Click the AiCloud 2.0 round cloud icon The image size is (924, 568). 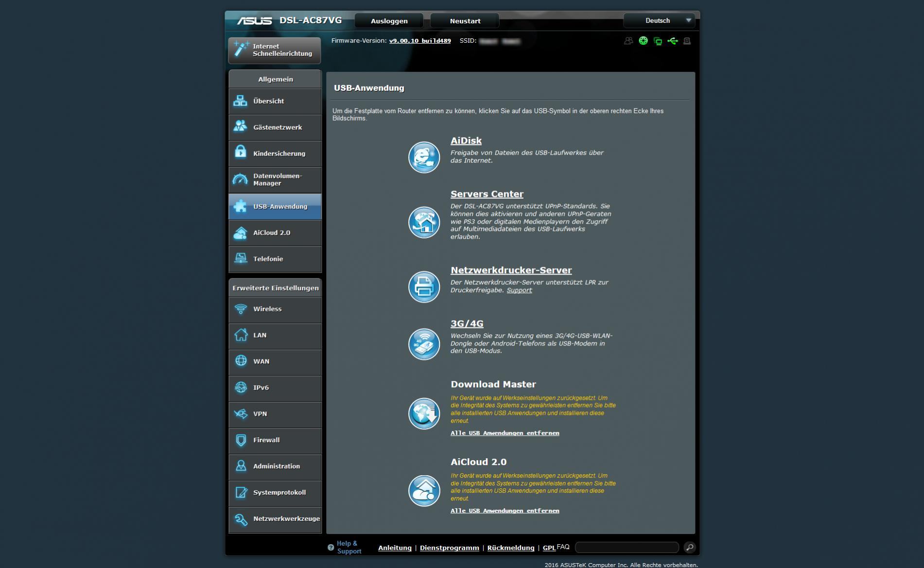point(424,491)
